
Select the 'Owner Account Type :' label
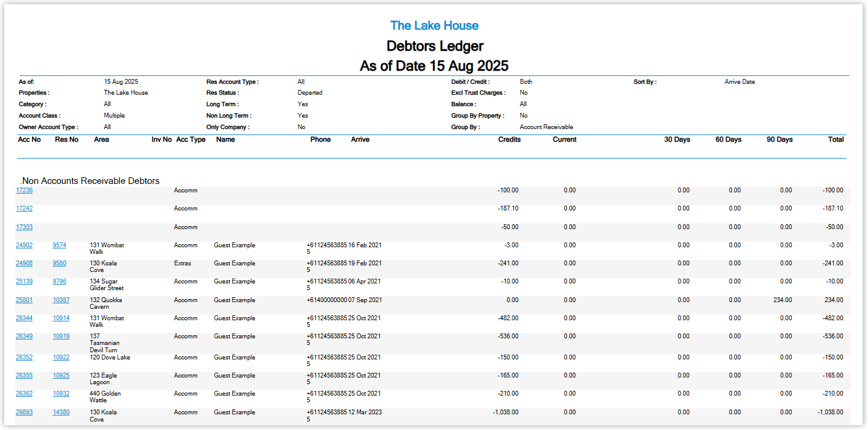point(49,127)
